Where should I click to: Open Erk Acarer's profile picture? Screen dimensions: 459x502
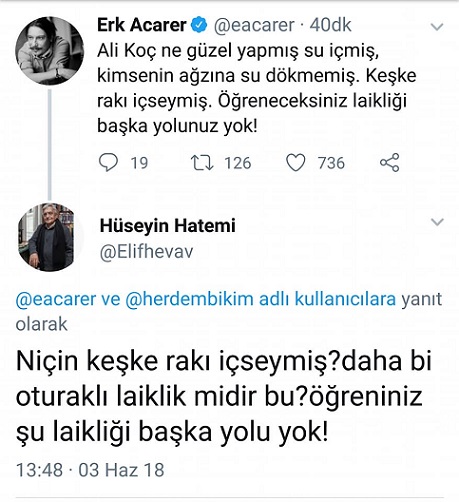pos(49,50)
